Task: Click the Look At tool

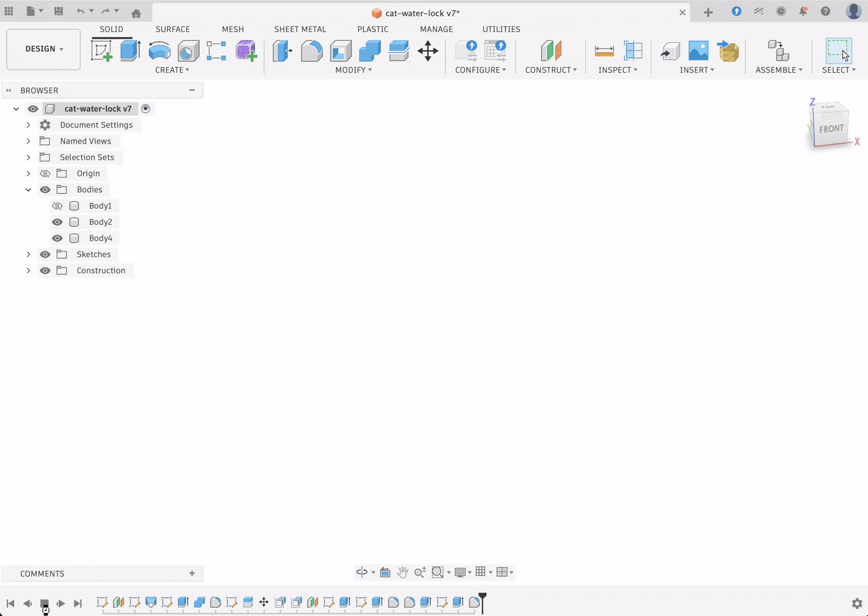Action: coord(385,572)
